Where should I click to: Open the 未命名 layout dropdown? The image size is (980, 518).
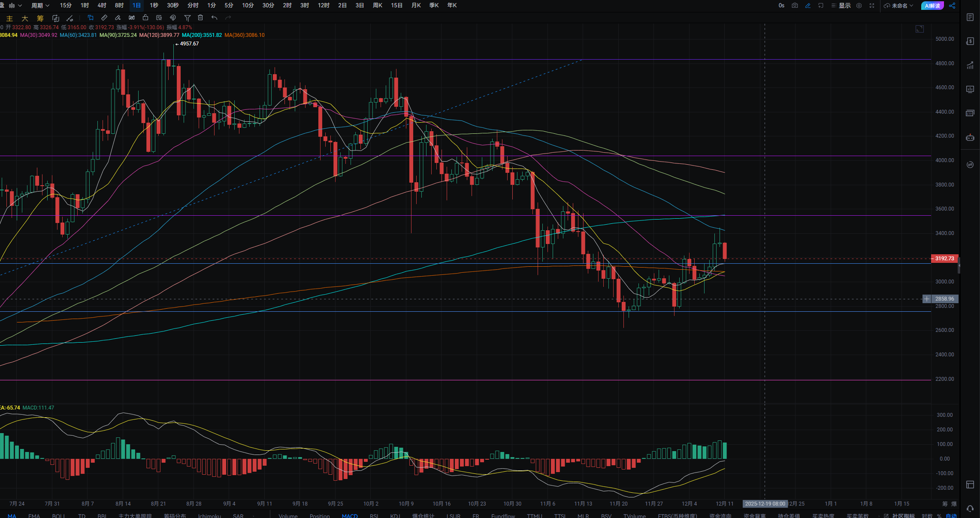[900, 6]
